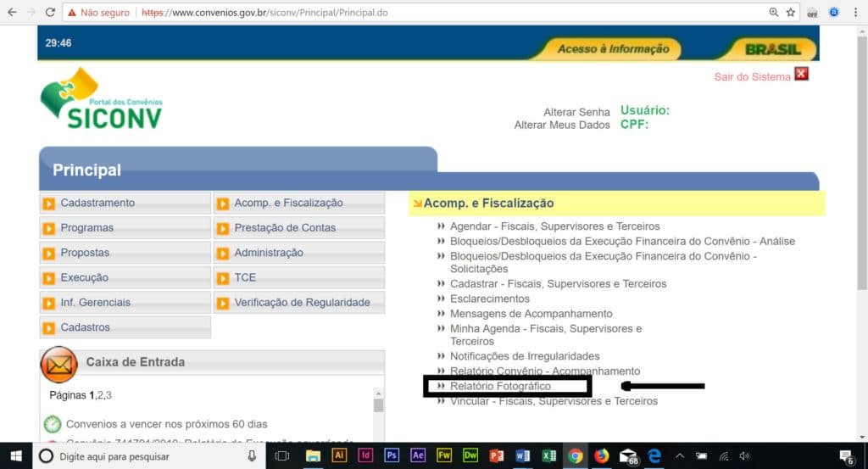The width and height of the screenshot is (868, 469).
Task: Open Notificações de Irregularidades link
Action: pos(525,356)
